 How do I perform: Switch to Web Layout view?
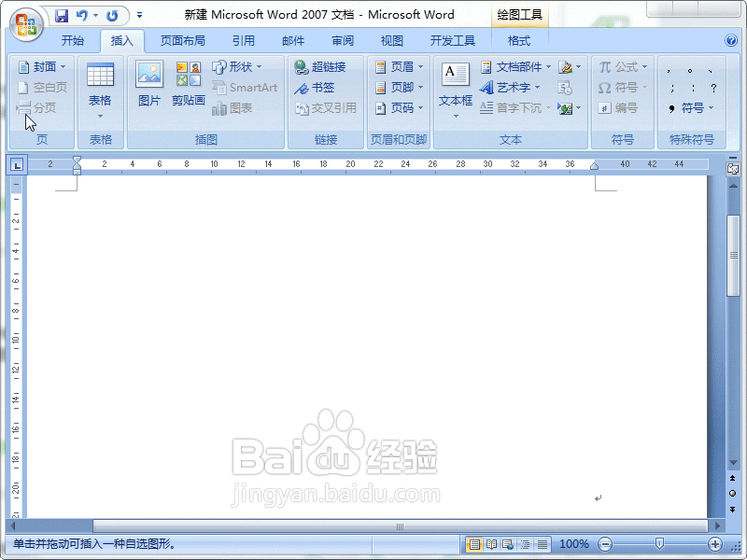[508, 544]
